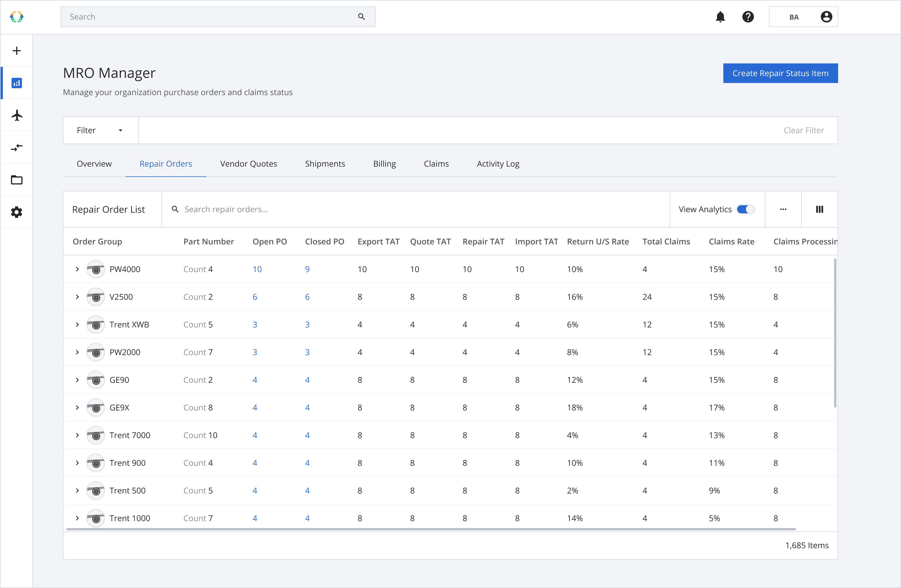Click the Trent XWB engine thumbnail
Viewport: 901px width, 588px height.
coord(96,325)
